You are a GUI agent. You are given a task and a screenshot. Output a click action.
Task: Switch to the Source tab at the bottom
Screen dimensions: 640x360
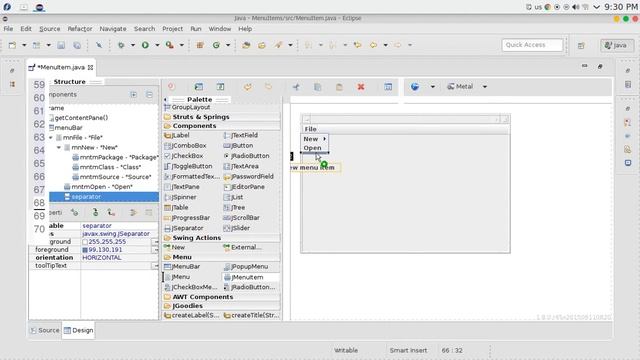coord(44,330)
